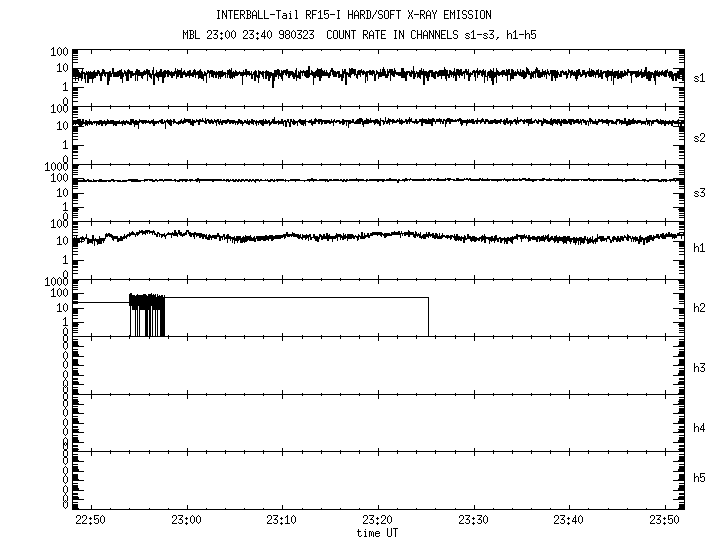Select the h2 channel label
This screenshot has height=550, width=720.
tap(699, 308)
